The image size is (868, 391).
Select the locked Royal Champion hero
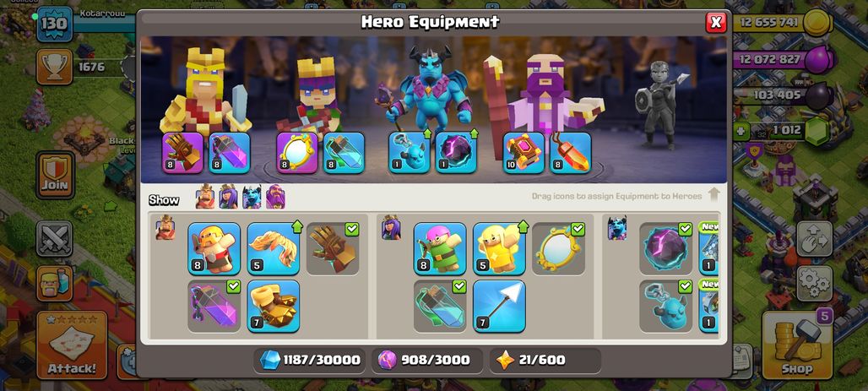point(659,104)
